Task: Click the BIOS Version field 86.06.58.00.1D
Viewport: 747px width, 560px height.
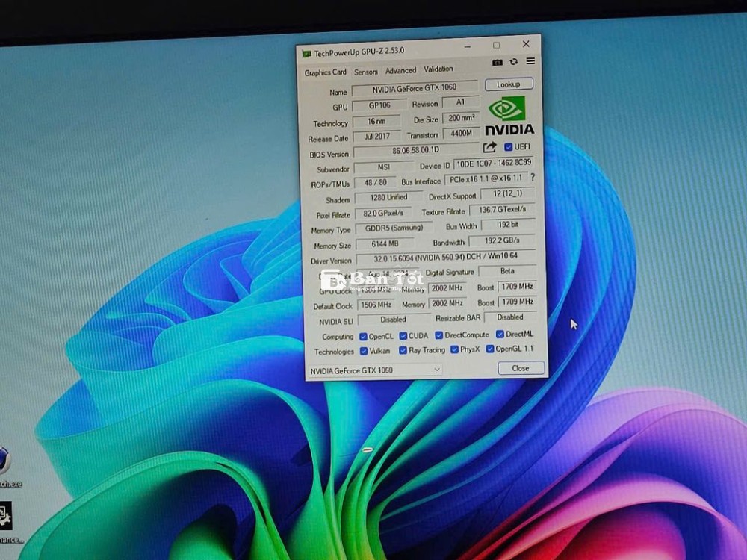Action: point(416,150)
